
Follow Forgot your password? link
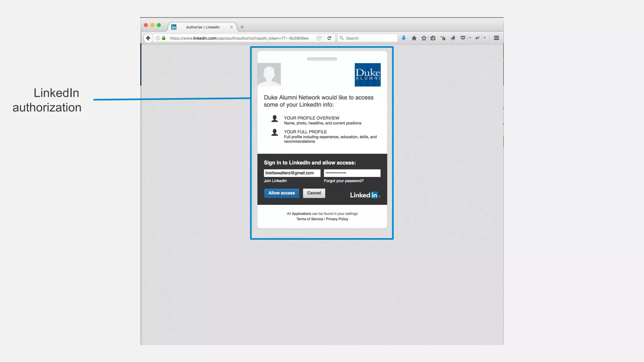(344, 181)
